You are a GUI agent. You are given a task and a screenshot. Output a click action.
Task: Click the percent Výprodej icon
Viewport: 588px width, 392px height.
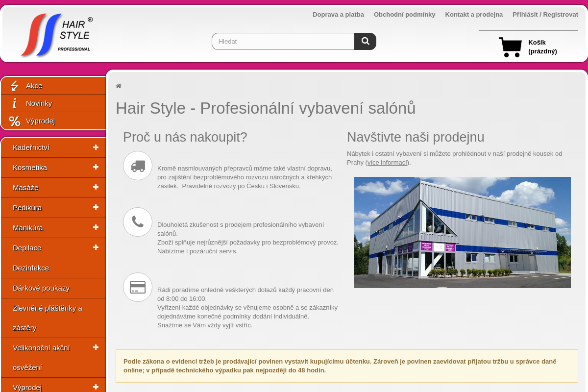[x=15, y=121]
